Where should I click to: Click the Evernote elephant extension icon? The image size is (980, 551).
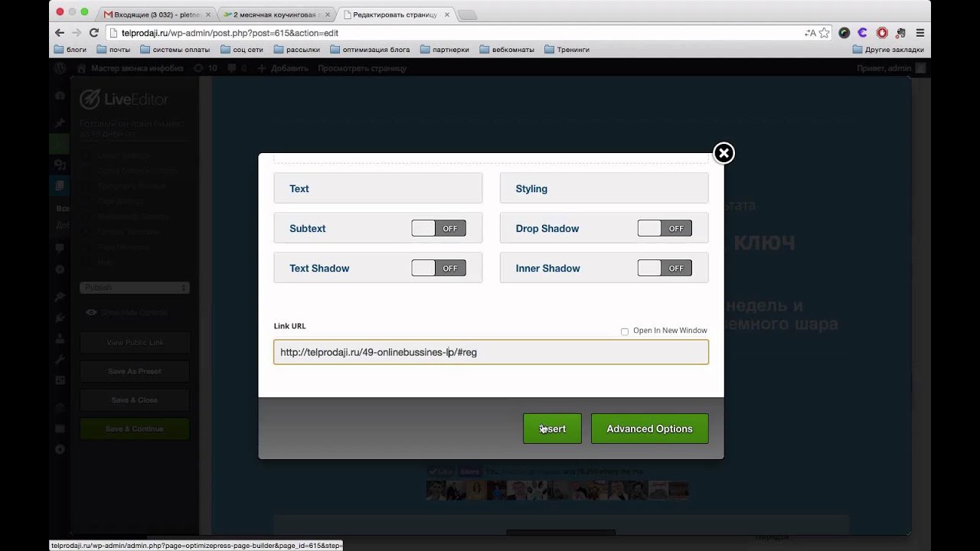click(x=901, y=33)
